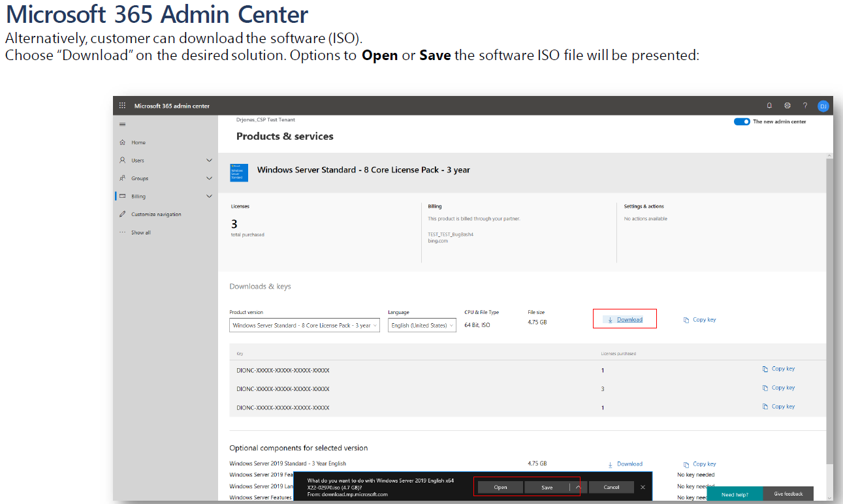Open the app launcher waffle icon

122,106
